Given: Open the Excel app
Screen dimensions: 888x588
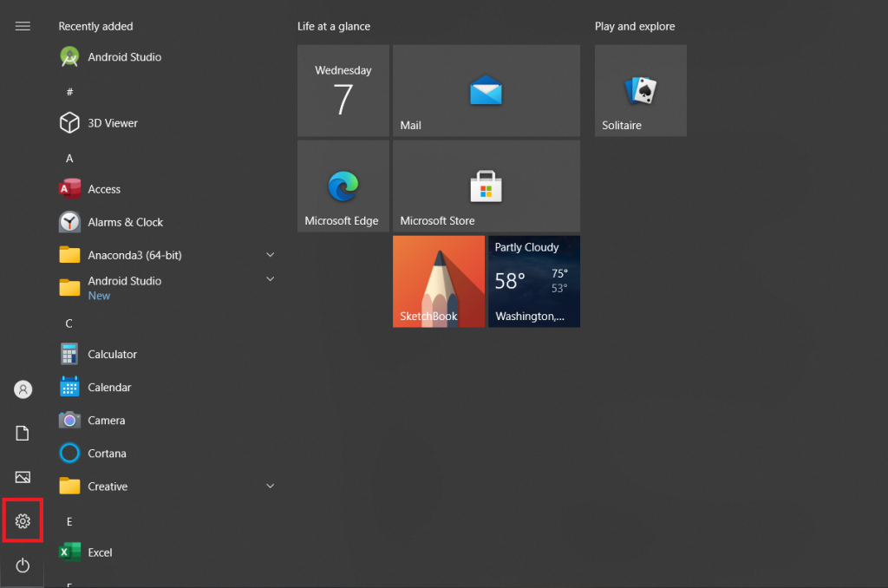Looking at the screenshot, I should pyautogui.click(x=100, y=552).
